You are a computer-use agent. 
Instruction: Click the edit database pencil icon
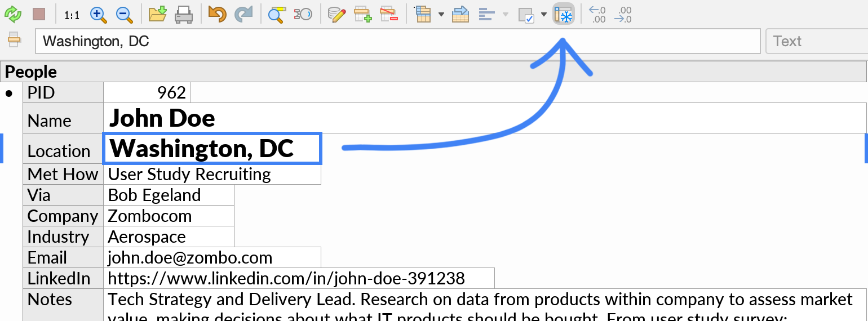click(336, 14)
